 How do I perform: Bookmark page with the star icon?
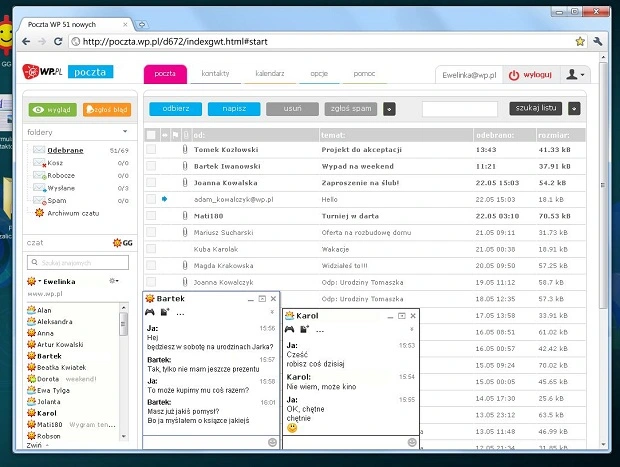(x=580, y=41)
